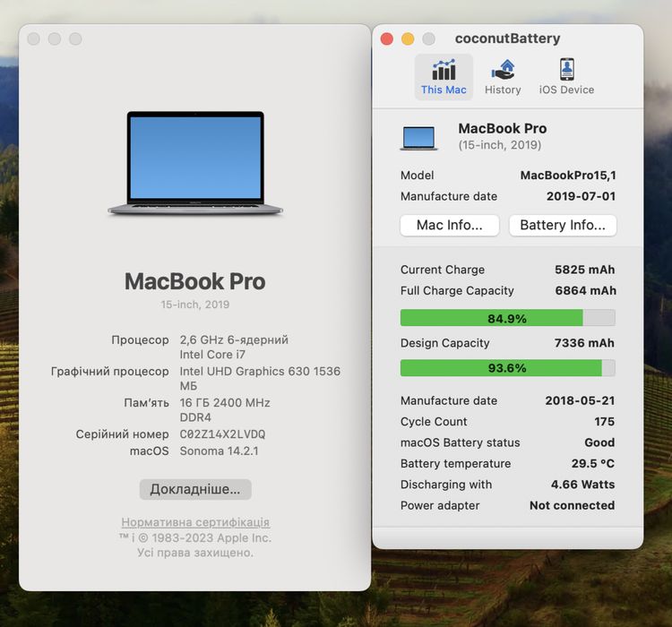The width and height of the screenshot is (672, 627).
Task: Click the large MacBook image in About window
Action: [195, 163]
